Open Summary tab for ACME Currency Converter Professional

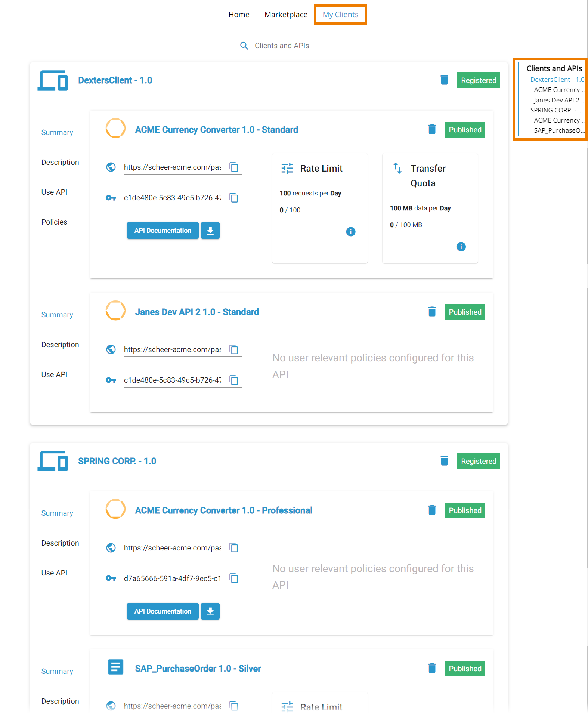pyautogui.click(x=57, y=513)
